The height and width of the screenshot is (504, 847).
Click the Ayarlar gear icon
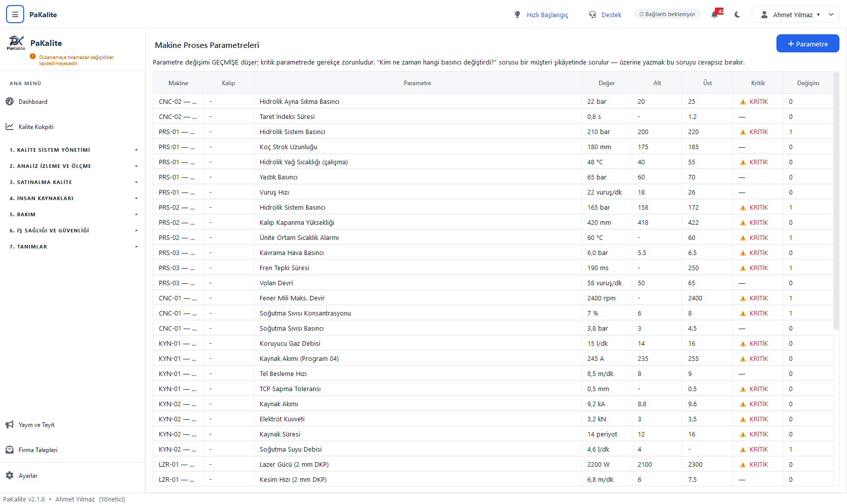[x=10, y=475]
